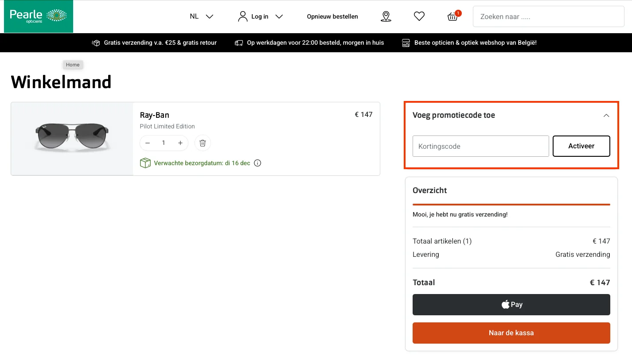Open the NL language dropdown
632x364 pixels.
[202, 16]
